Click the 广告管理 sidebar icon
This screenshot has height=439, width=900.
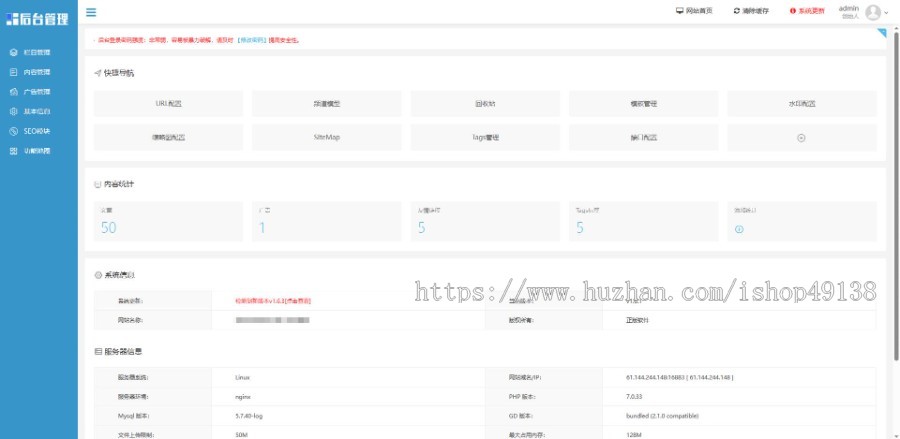(14, 92)
